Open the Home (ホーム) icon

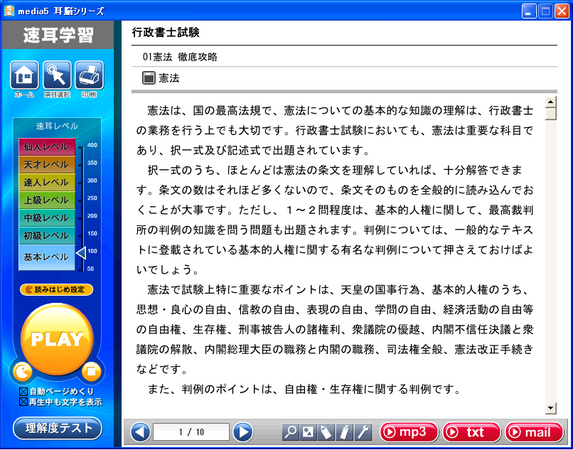pyautogui.click(x=24, y=75)
